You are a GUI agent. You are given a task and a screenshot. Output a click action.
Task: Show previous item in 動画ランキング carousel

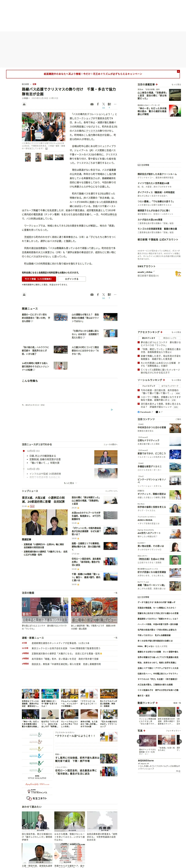139,712
